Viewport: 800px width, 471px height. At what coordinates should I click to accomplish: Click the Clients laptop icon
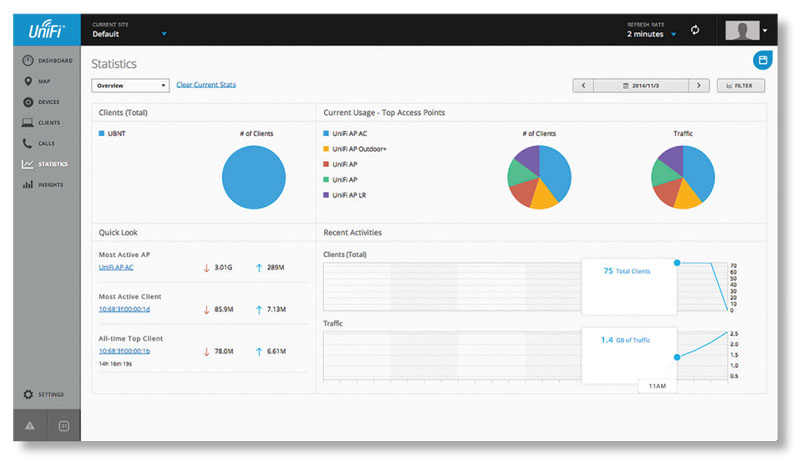(28, 122)
